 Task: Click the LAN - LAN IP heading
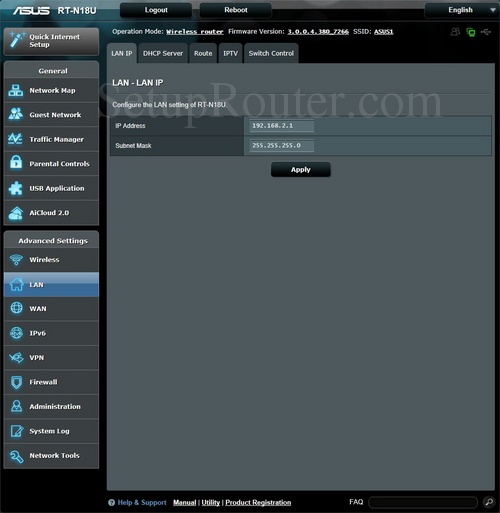click(138, 83)
